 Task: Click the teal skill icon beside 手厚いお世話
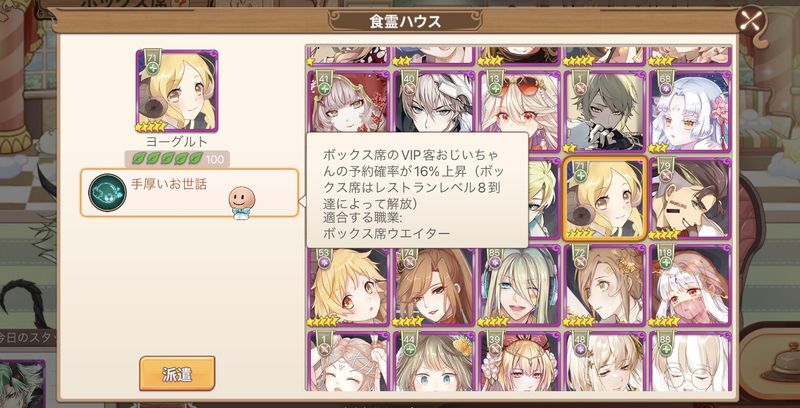pos(107,192)
